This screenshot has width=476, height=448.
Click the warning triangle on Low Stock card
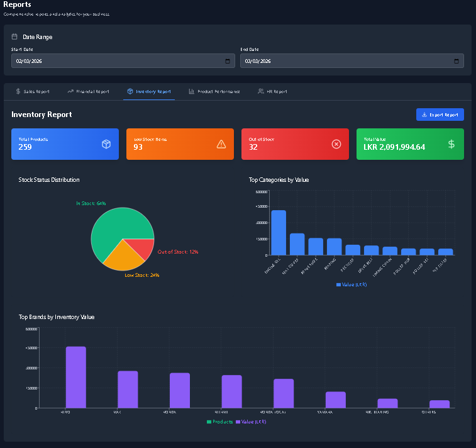tap(221, 144)
